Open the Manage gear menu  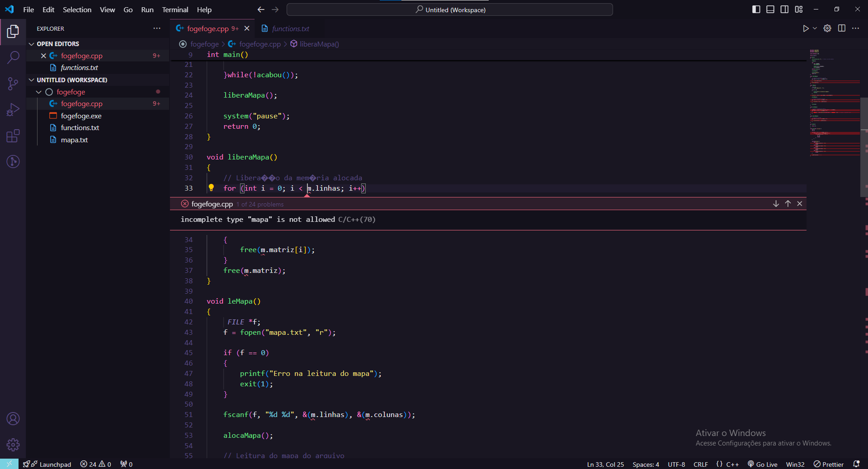pos(13,445)
